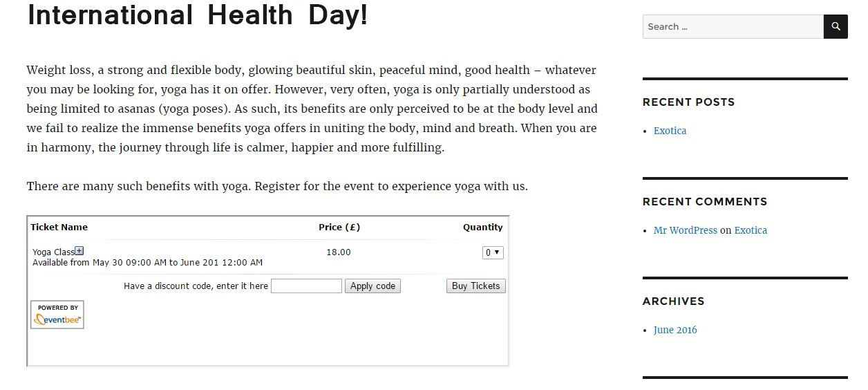Focus the Search text field
868x390 pixels.
coord(733,27)
